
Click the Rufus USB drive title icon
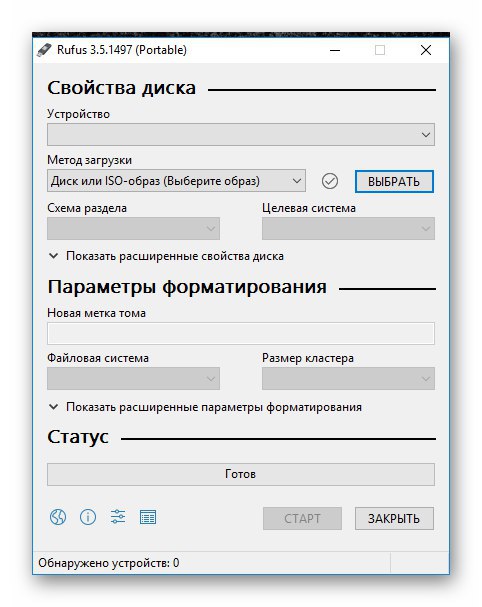(x=44, y=50)
